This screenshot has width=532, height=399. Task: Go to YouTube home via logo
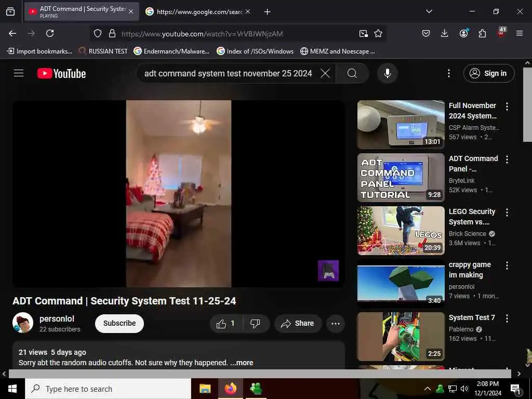pos(61,73)
